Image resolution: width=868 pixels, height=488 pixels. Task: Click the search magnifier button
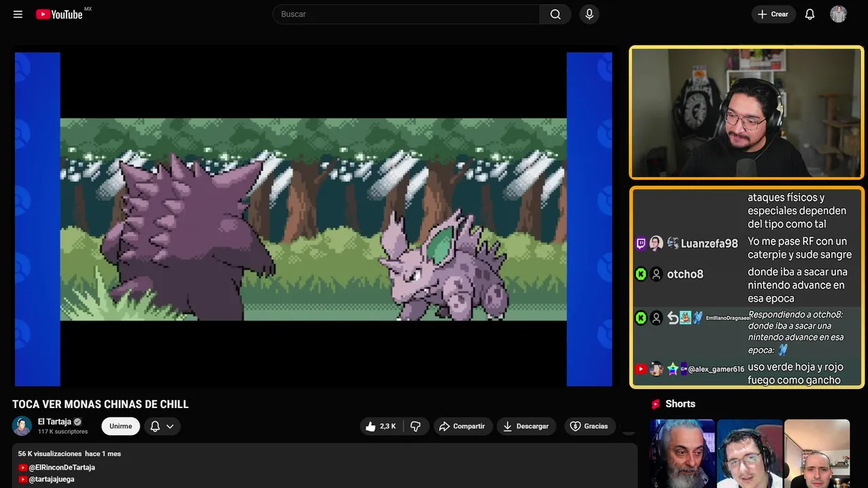[x=555, y=14]
